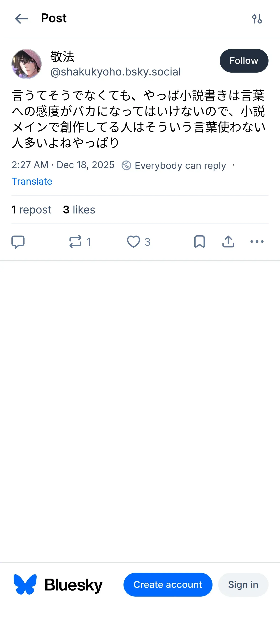Share the post via share icon
The width and height of the screenshot is (280, 644).
228,242
